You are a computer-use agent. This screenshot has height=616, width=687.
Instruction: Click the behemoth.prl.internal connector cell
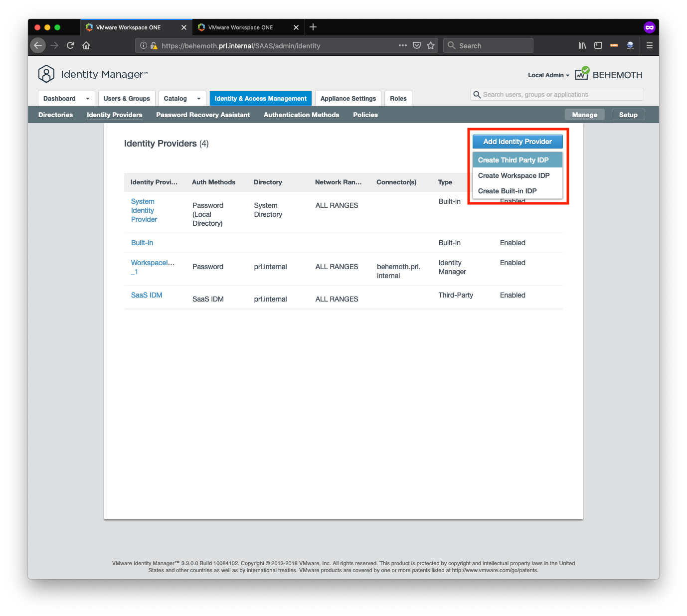[398, 271]
